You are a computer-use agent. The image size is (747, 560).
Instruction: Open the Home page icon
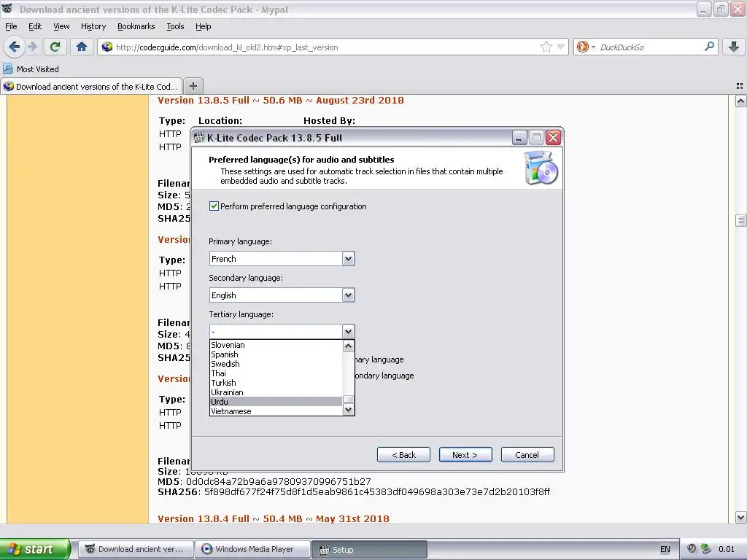pyautogui.click(x=82, y=47)
